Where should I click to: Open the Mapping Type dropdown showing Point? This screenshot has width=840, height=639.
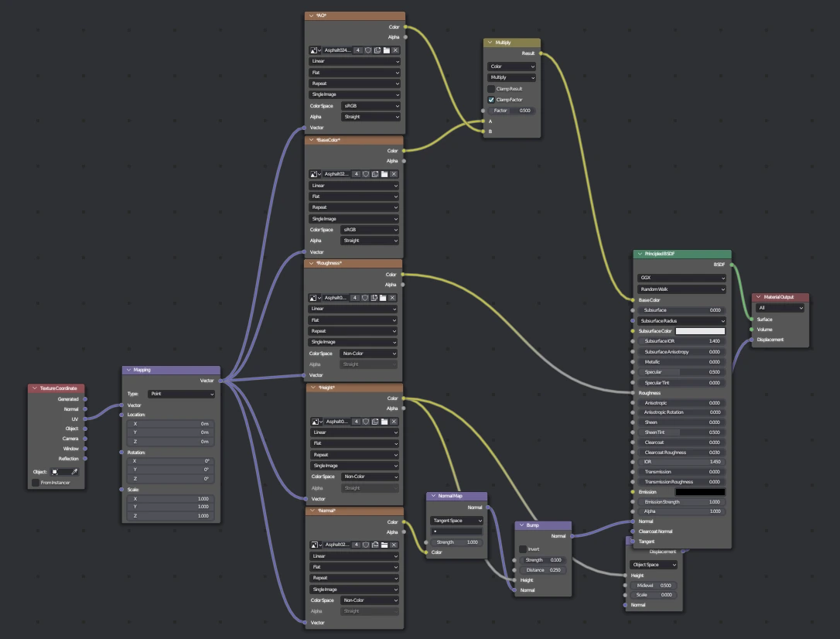pos(181,394)
